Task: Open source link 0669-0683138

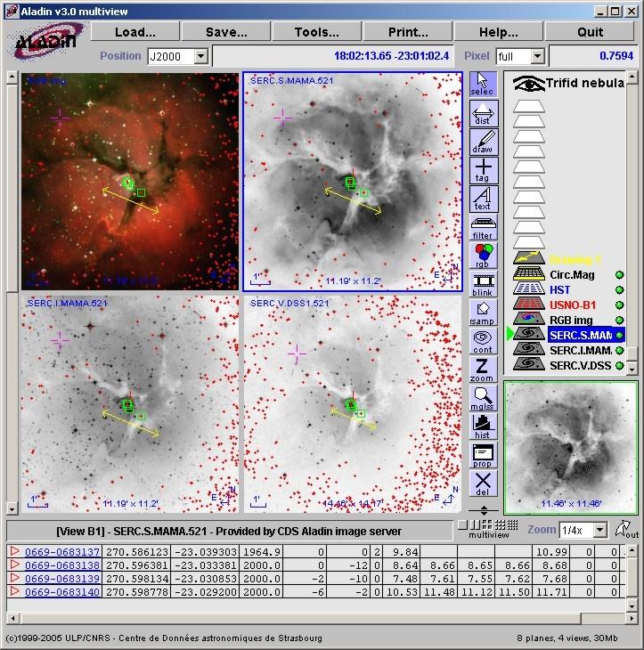Action: pos(61,565)
